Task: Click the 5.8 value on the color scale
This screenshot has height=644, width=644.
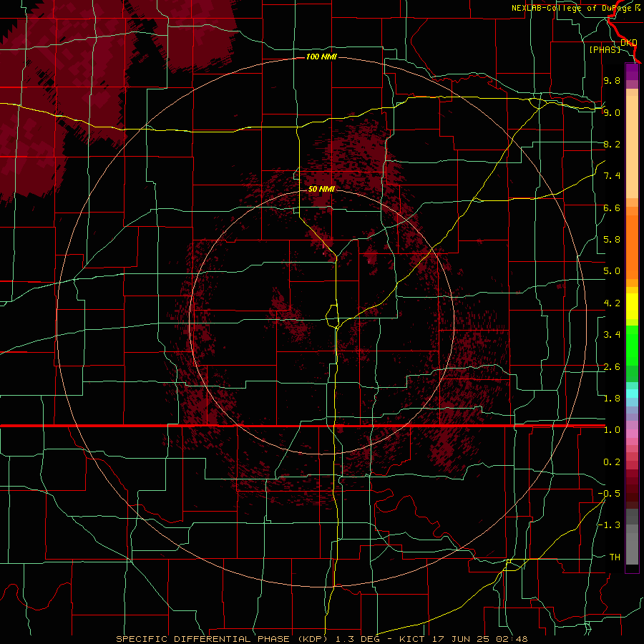Action: tap(612, 240)
